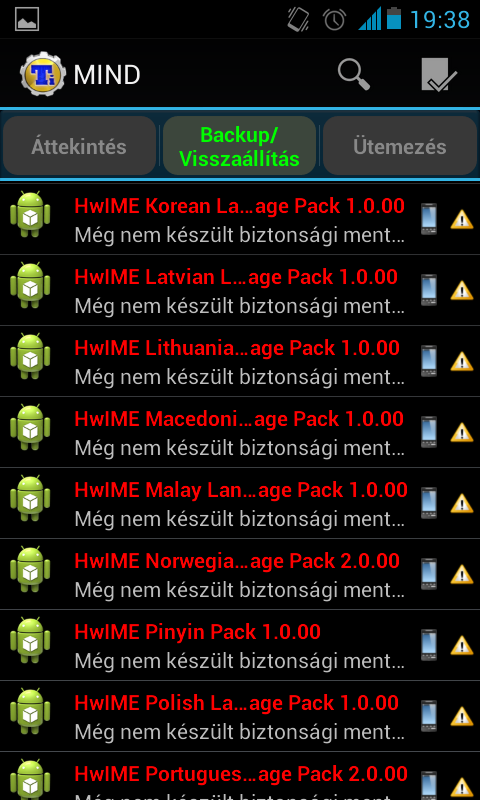Select HwIME Portuguese Language Pack 2.0.00 entry
The width and height of the screenshot is (480, 800).
[240, 776]
